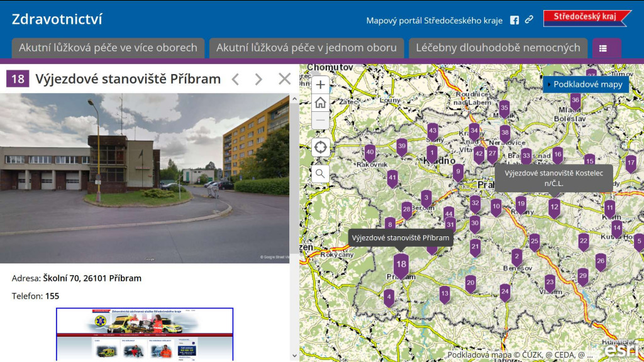This screenshot has height=362, width=644.
Task: Go to the previous location arrow
Action: pyautogui.click(x=235, y=79)
